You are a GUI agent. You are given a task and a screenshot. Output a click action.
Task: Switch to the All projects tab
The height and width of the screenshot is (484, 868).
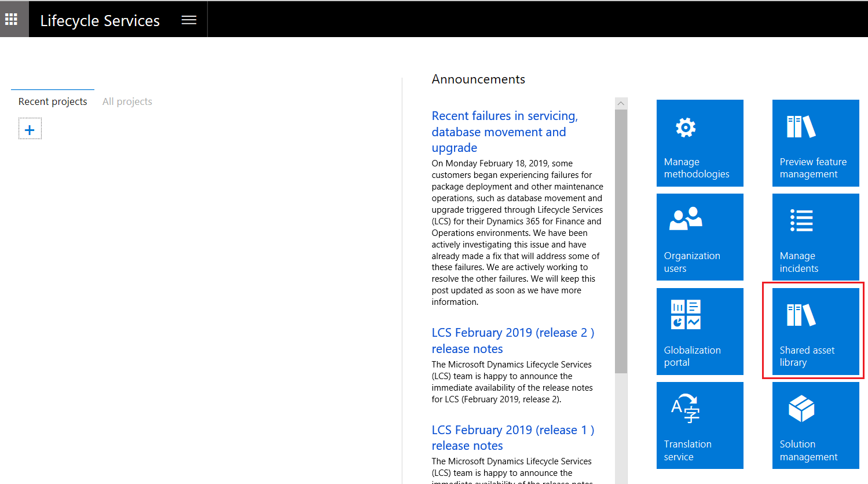point(127,101)
